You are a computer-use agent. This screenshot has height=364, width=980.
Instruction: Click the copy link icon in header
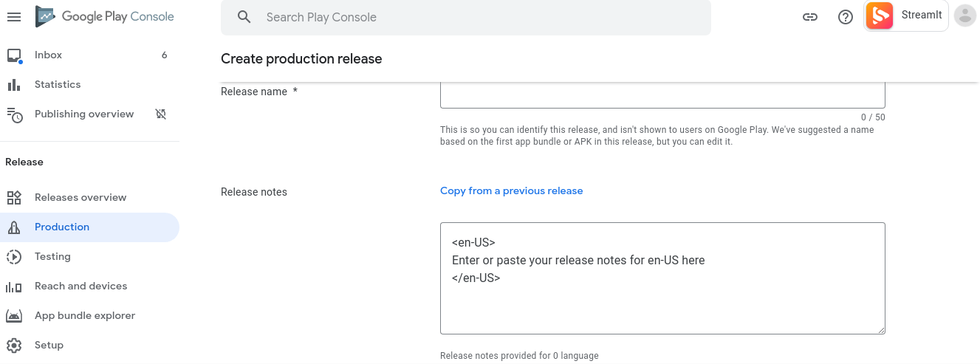810,17
